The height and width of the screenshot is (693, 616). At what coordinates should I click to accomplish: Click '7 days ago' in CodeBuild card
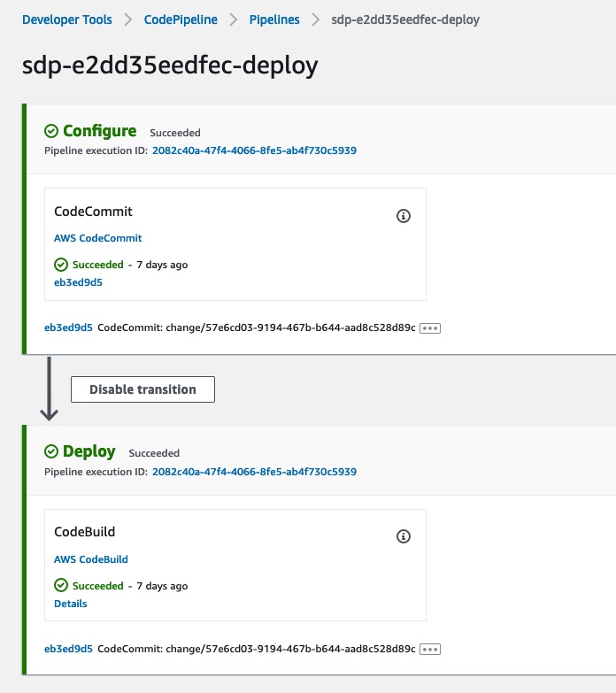coord(162,586)
